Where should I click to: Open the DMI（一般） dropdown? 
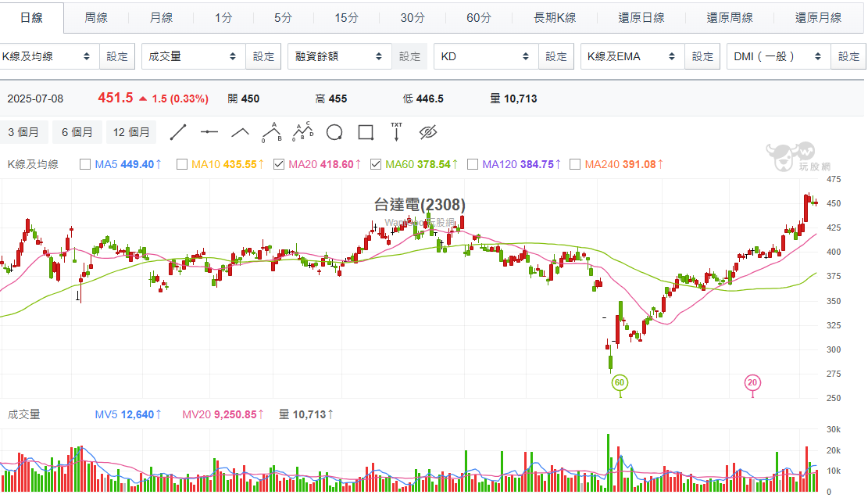click(x=778, y=56)
